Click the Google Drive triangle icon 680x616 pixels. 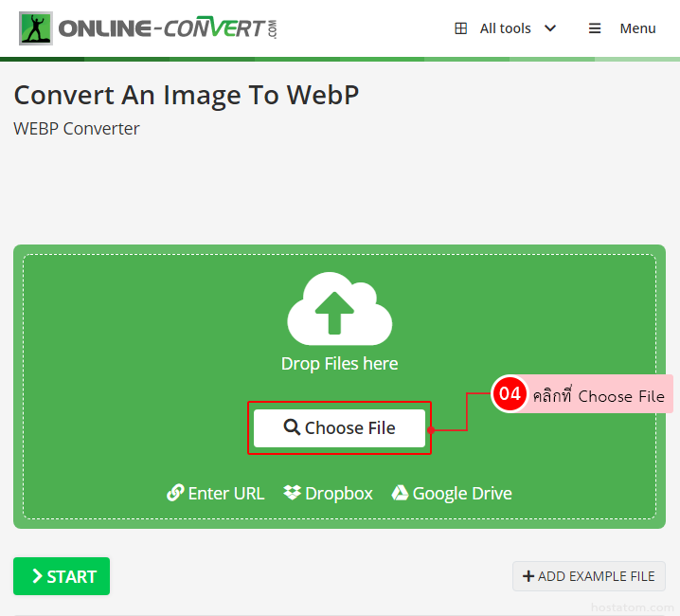(x=400, y=493)
